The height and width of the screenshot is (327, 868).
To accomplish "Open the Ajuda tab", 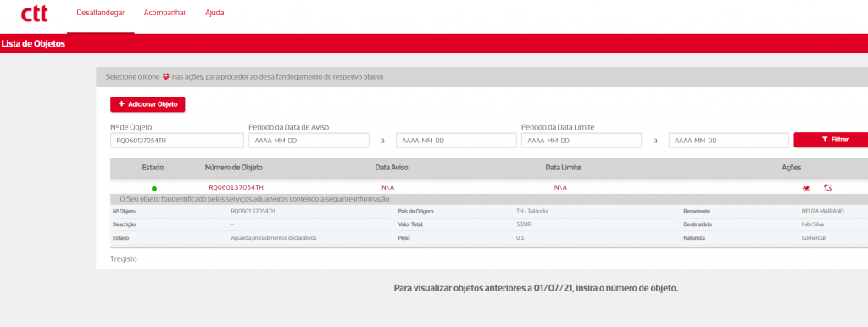I will click(214, 12).
